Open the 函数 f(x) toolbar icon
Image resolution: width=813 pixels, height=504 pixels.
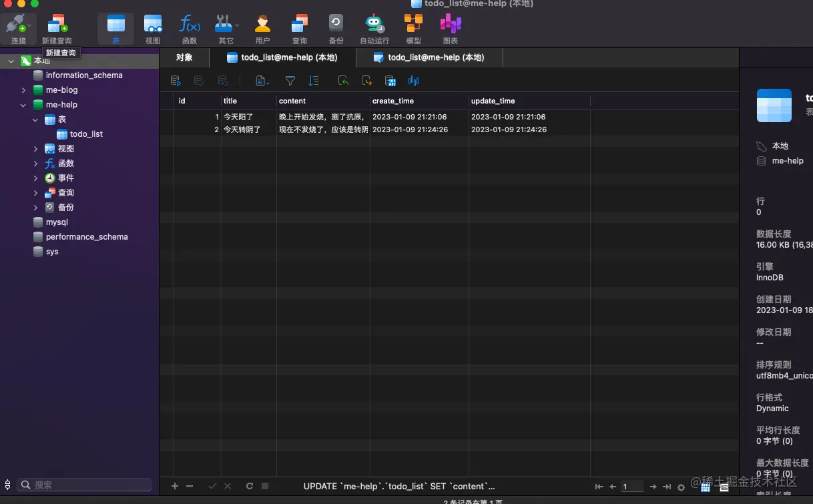tap(190, 29)
